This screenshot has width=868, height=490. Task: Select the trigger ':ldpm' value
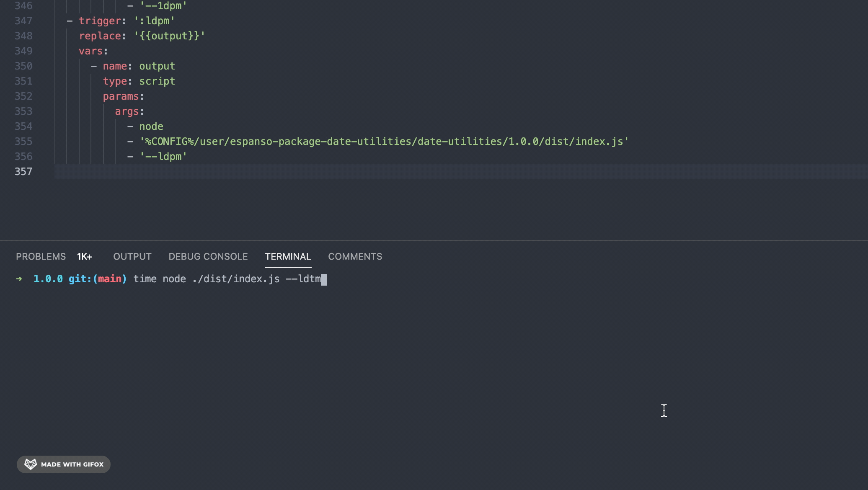(154, 21)
